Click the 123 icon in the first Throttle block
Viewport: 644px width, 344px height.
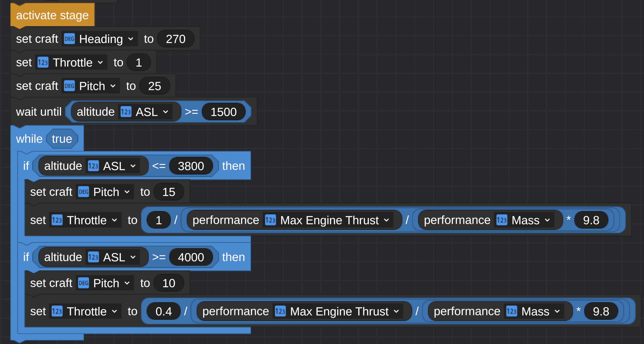tap(43, 62)
